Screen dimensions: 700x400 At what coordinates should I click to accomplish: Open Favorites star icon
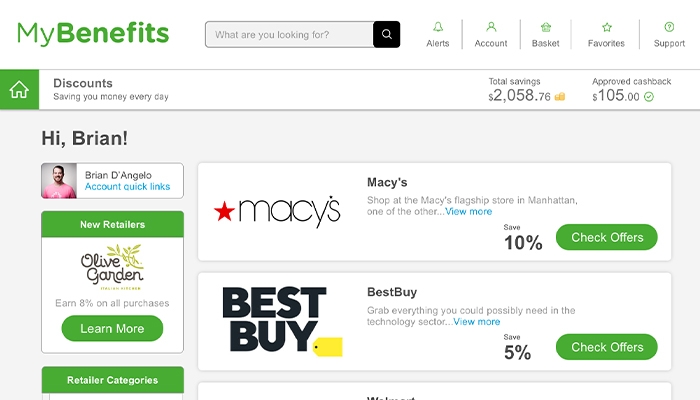(606, 28)
